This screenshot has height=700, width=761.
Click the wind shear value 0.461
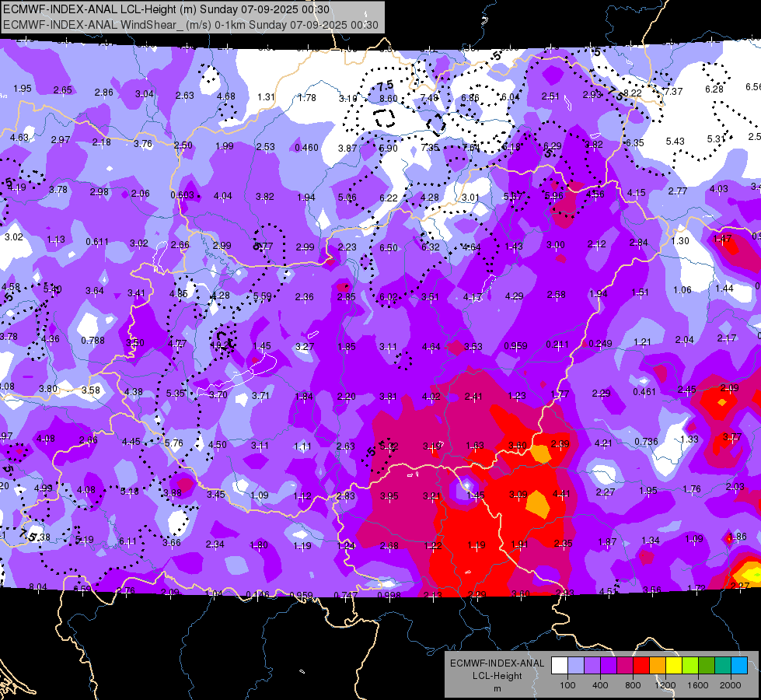[x=644, y=391]
